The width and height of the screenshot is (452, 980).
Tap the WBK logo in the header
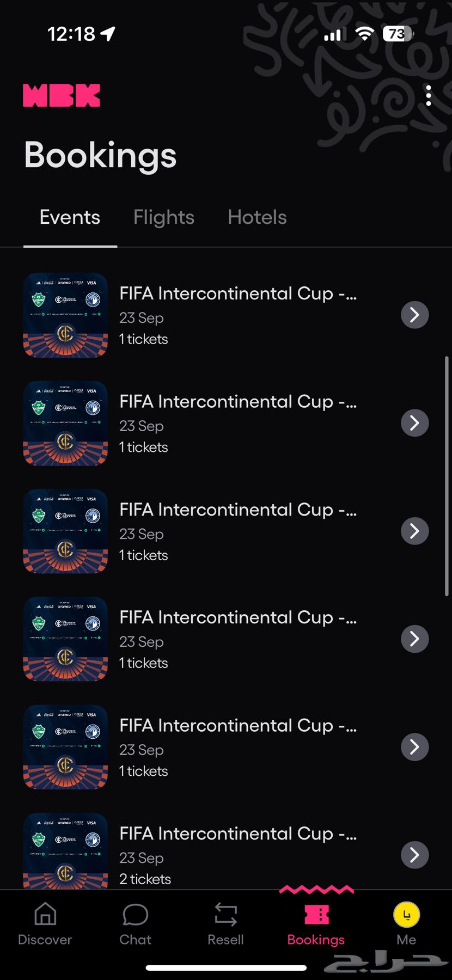(61, 94)
